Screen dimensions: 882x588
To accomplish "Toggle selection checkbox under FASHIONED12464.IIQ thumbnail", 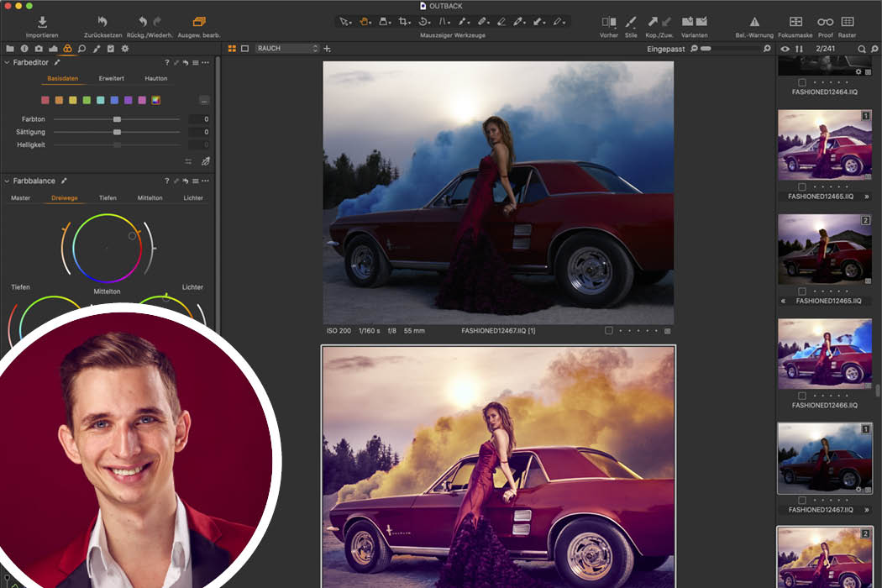I will tap(802, 81).
